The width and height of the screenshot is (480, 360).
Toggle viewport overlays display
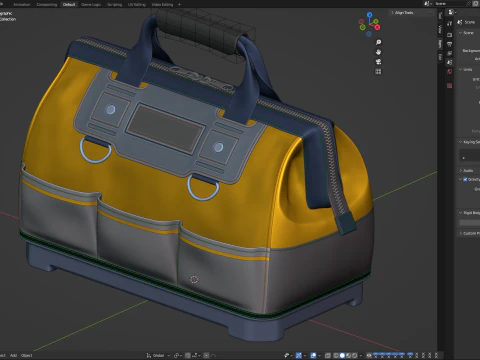pos(313,355)
